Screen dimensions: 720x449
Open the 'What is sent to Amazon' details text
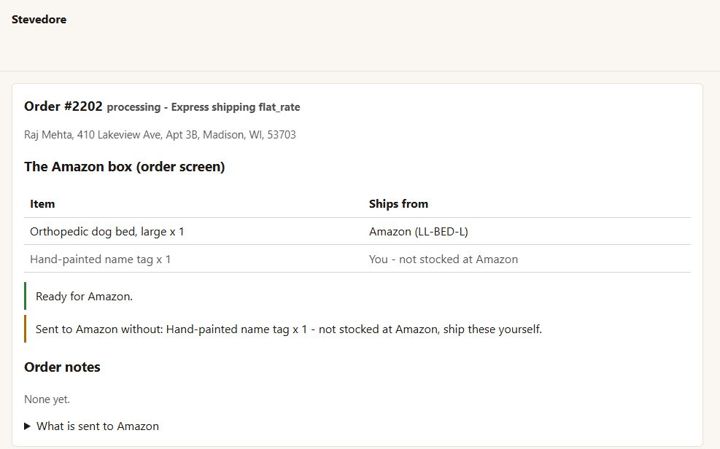(97, 427)
